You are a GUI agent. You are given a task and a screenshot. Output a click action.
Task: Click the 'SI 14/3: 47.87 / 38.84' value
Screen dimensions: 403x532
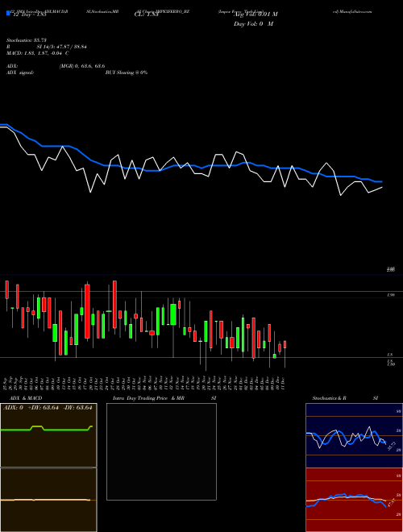pyautogui.click(x=62, y=47)
